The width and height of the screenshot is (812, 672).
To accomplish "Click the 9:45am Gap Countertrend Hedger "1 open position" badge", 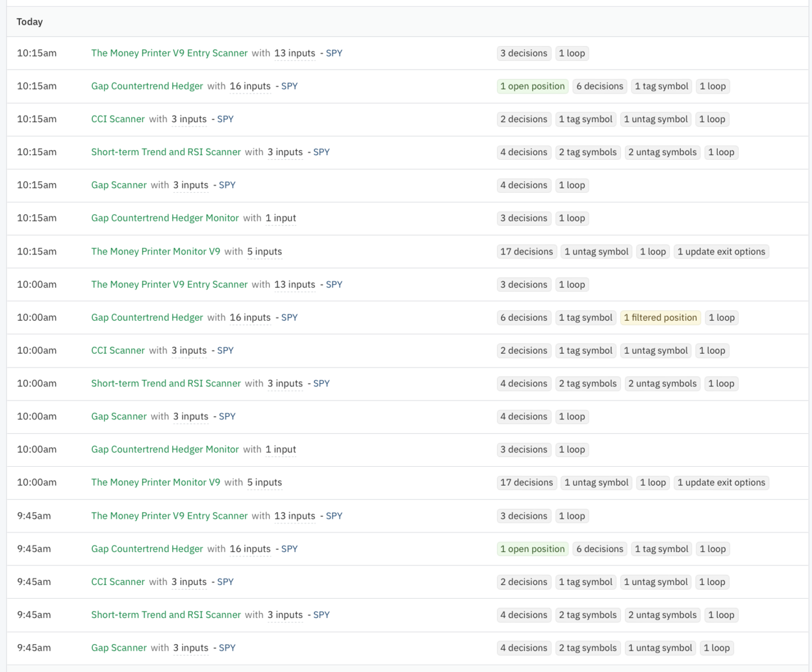I will tap(532, 549).
